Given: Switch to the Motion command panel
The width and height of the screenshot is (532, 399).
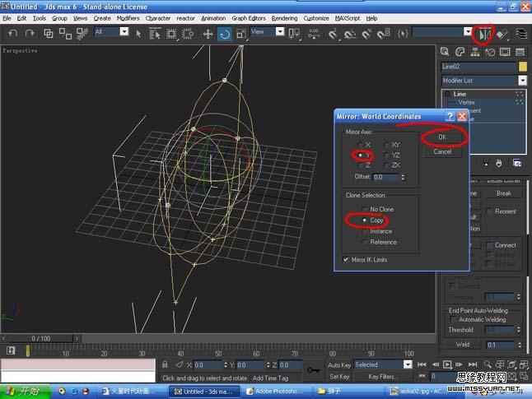Looking at the screenshot, I should tap(490, 52).
